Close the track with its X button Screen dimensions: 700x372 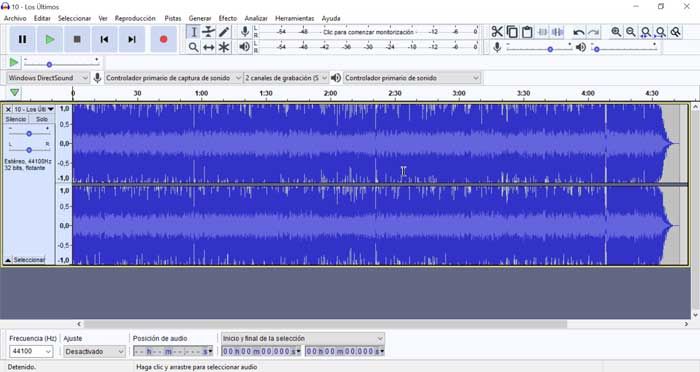click(x=8, y=109)
